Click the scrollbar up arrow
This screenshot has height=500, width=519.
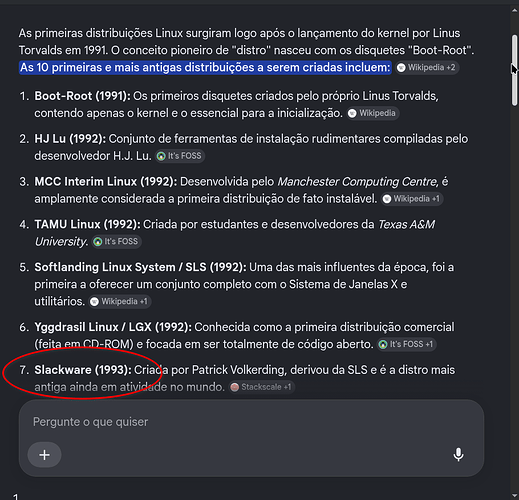pyautogui.click(x=515, y=10)
